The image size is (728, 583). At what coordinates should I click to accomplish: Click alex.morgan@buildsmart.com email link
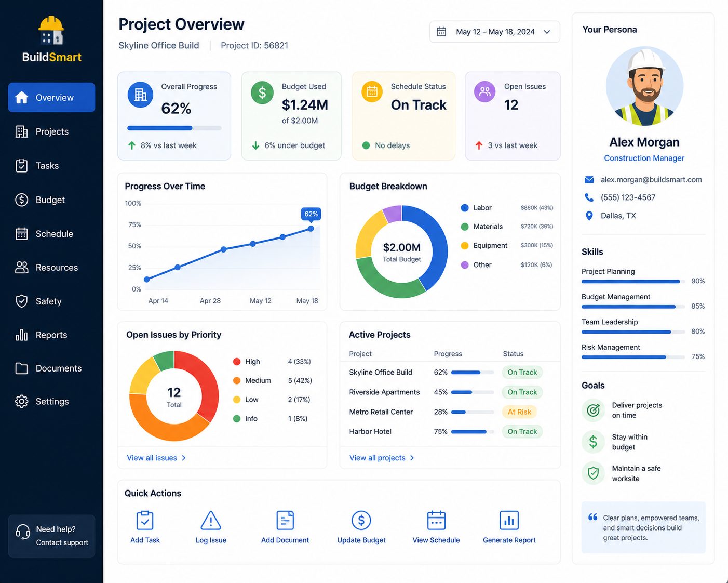[x=651, y=180]
